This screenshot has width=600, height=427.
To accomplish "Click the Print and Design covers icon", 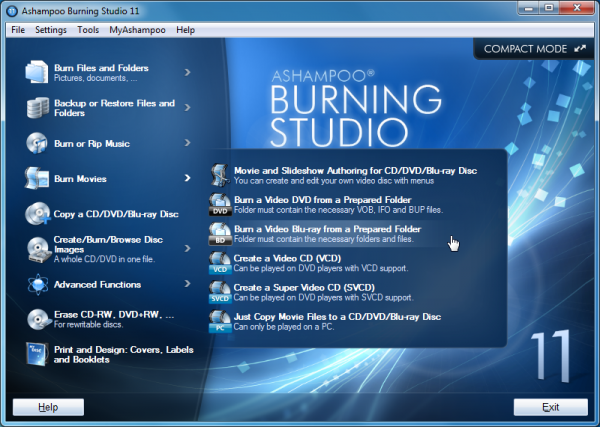I will point(37,354).
